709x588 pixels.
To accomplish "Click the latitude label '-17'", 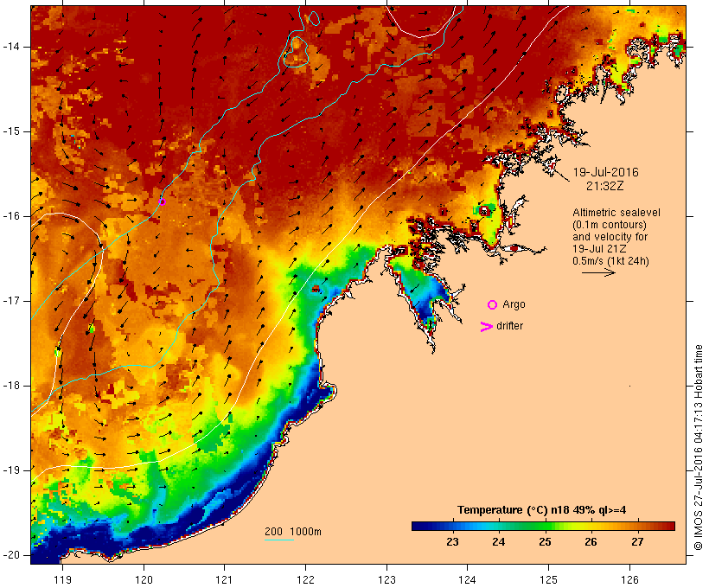I will point(11,301).
